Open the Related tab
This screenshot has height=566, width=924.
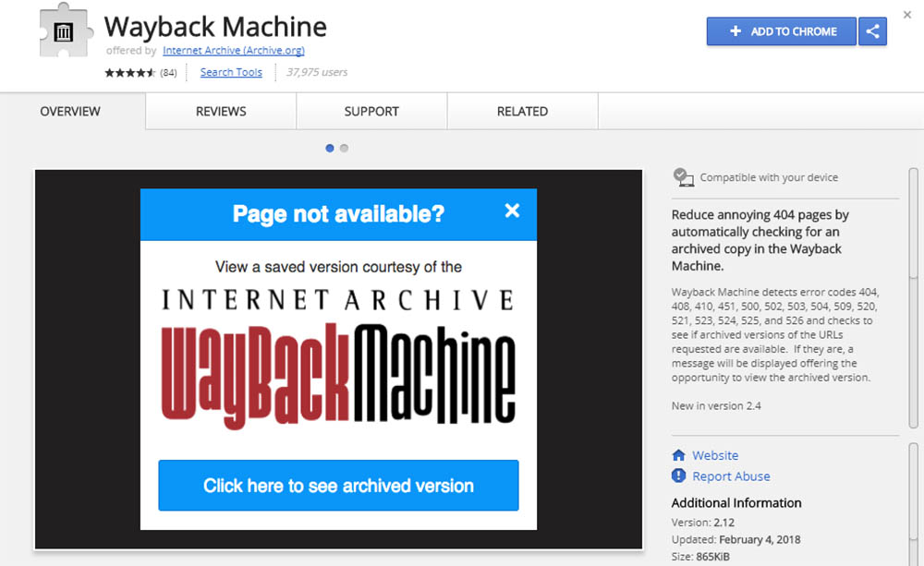pos(522,112)
